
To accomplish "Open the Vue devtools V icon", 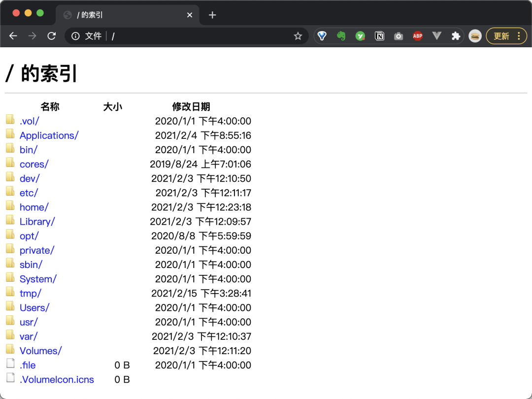I will (436, 36).
